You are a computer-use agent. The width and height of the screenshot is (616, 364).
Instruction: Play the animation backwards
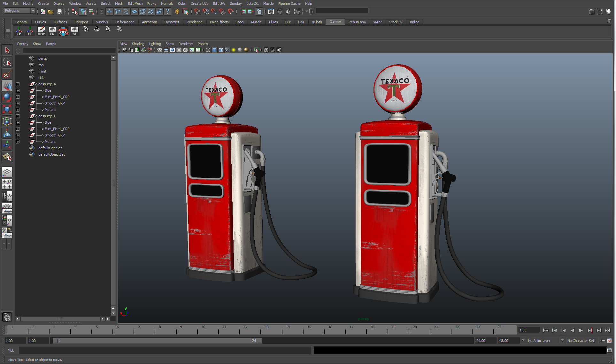pyautogui.click(x=572, y=330)
